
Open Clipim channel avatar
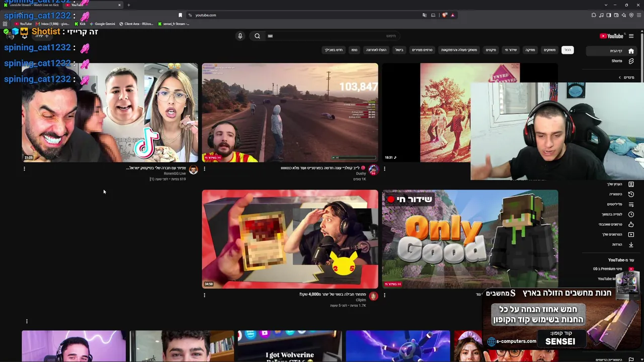tap(373, 296)
